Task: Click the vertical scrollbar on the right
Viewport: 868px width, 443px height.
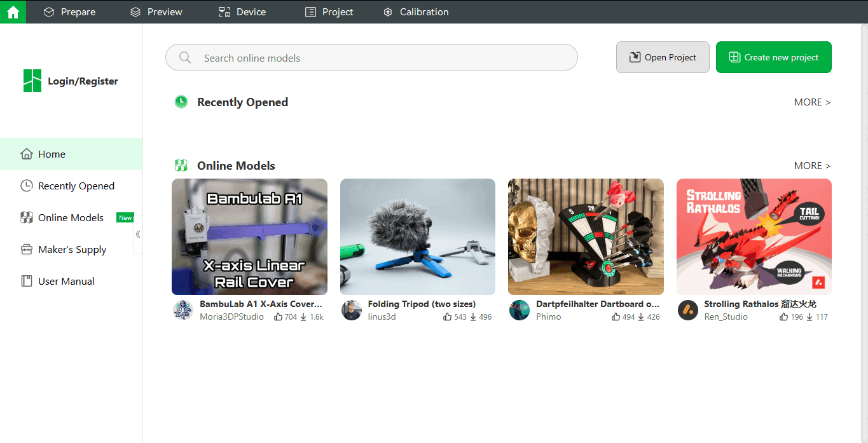Action: tap(864, 233)
